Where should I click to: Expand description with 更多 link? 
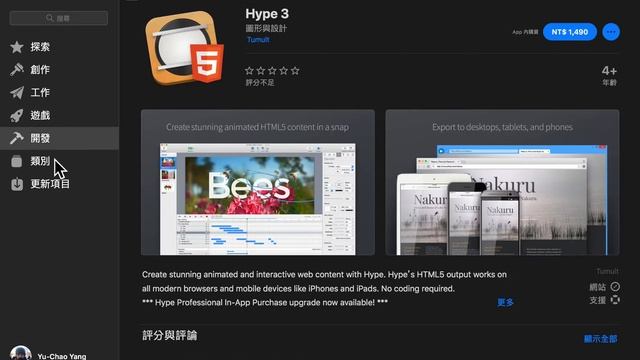tap(505, 302)
